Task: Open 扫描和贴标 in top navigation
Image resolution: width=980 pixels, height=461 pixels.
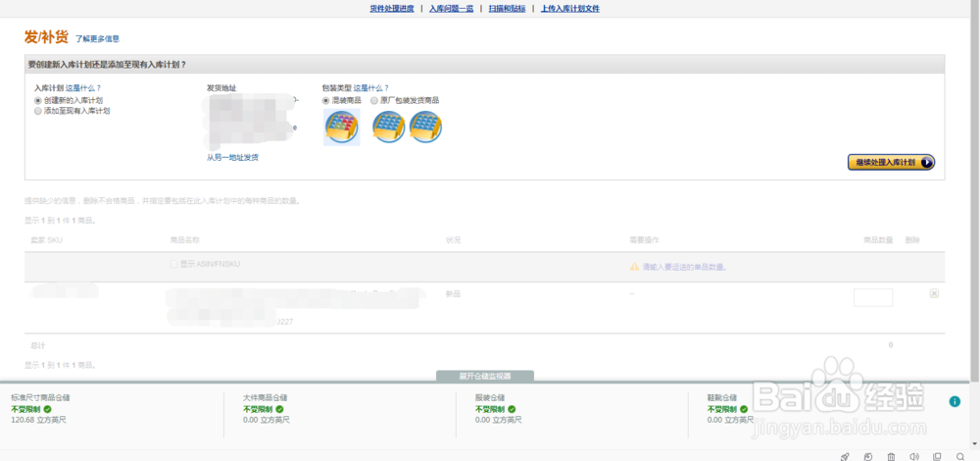Action: pyautogui.click(x=507, y=9)
